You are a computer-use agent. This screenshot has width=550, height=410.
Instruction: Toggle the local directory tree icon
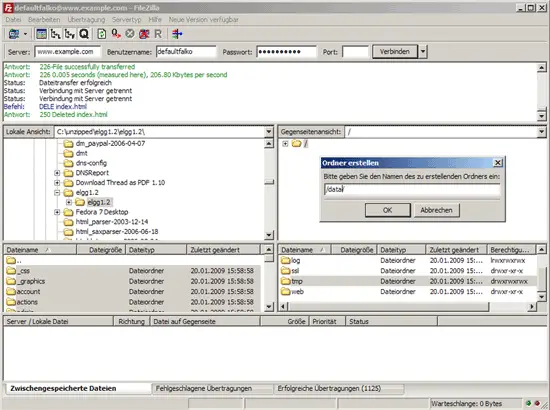click(x=55, y=34)
